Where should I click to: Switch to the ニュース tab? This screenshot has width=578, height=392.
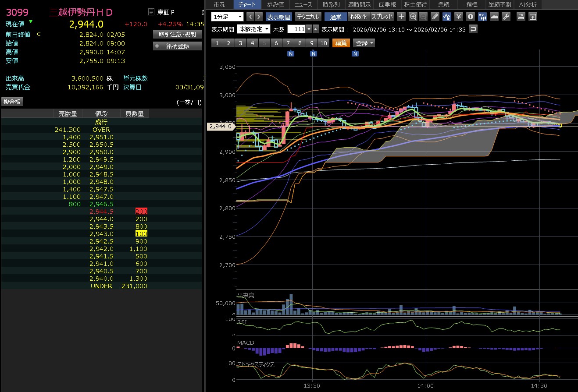[x=303, y=4]
